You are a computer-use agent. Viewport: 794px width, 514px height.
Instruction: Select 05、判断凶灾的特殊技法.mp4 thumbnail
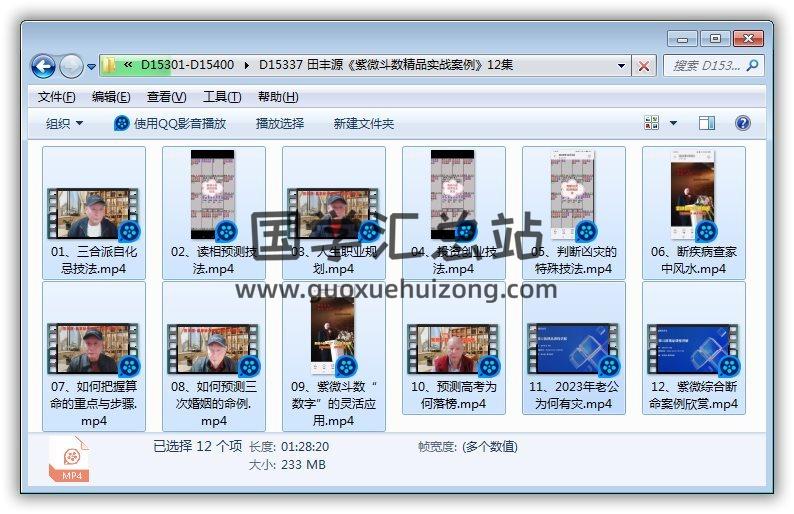tap(573, 194)
